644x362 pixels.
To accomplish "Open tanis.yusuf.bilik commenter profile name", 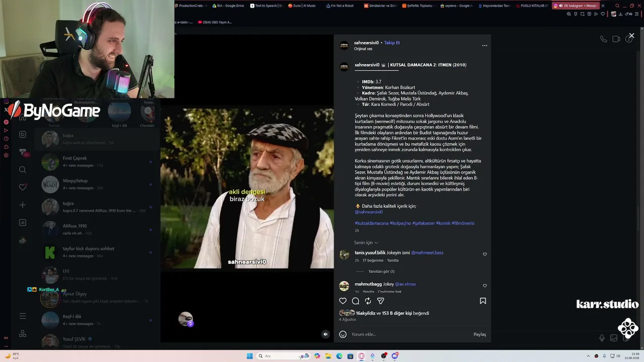I will pyautogui.click(x=370, y=253).
